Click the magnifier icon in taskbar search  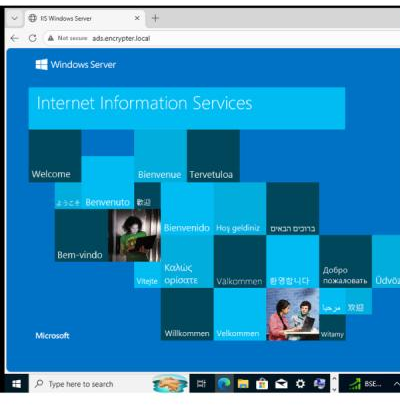(x=39, y=384)
